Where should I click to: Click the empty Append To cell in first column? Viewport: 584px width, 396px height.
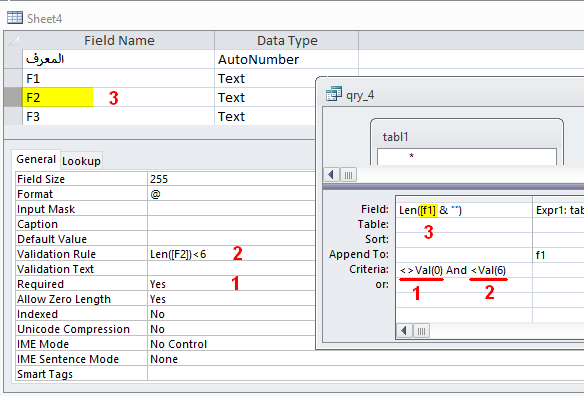pos(464,255)
